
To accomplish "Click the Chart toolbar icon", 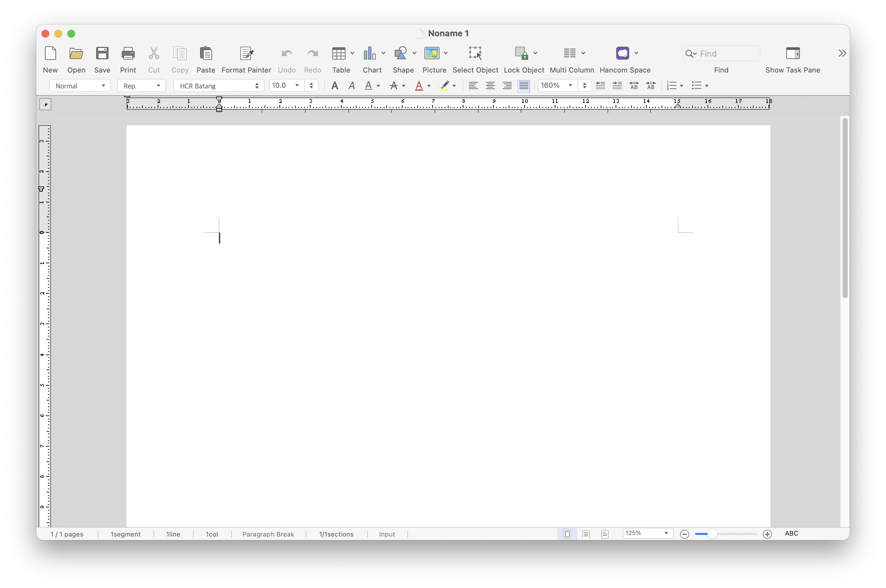I will [x=369, y=54].
